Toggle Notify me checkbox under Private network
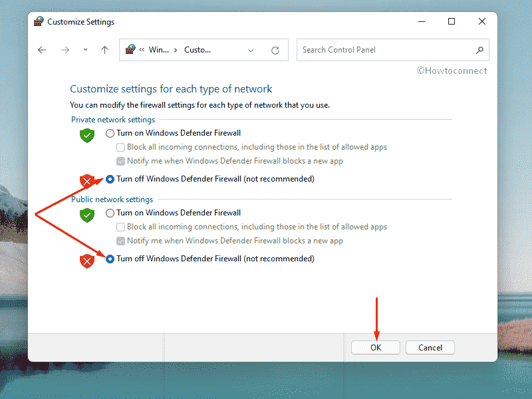The image size is (532, 399). 120,161
